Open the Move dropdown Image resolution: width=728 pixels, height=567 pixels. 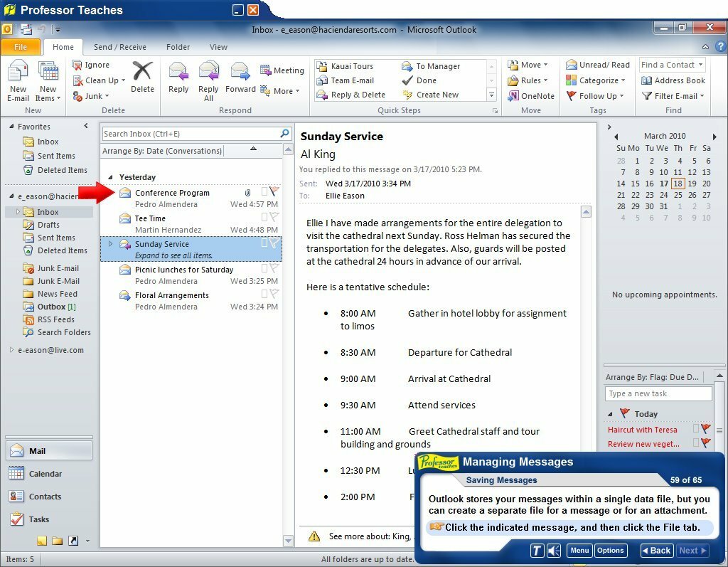[x=528, y=65]
